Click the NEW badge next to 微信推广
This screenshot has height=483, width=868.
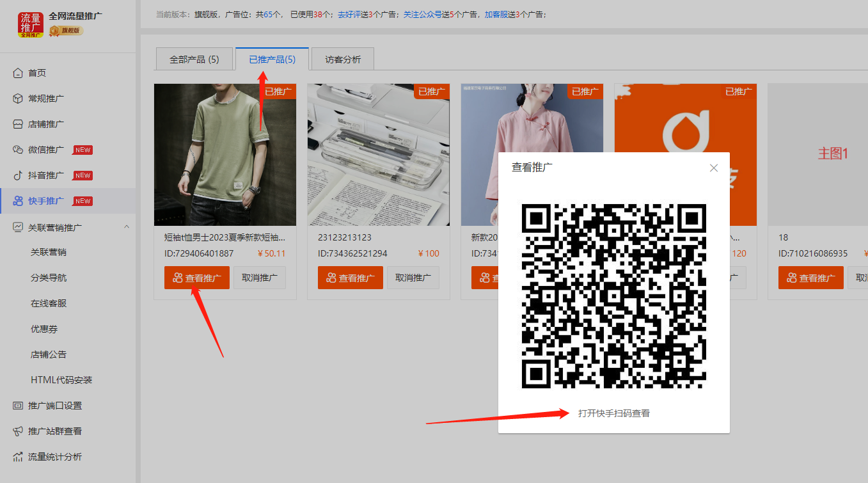pyautogui.click(x=83, y=150)
